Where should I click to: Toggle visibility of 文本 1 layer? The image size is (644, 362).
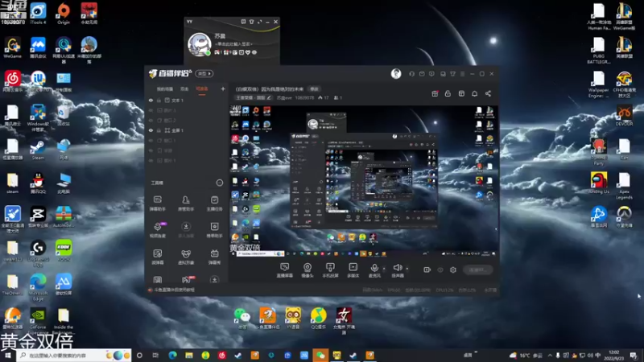click(151, 101)
